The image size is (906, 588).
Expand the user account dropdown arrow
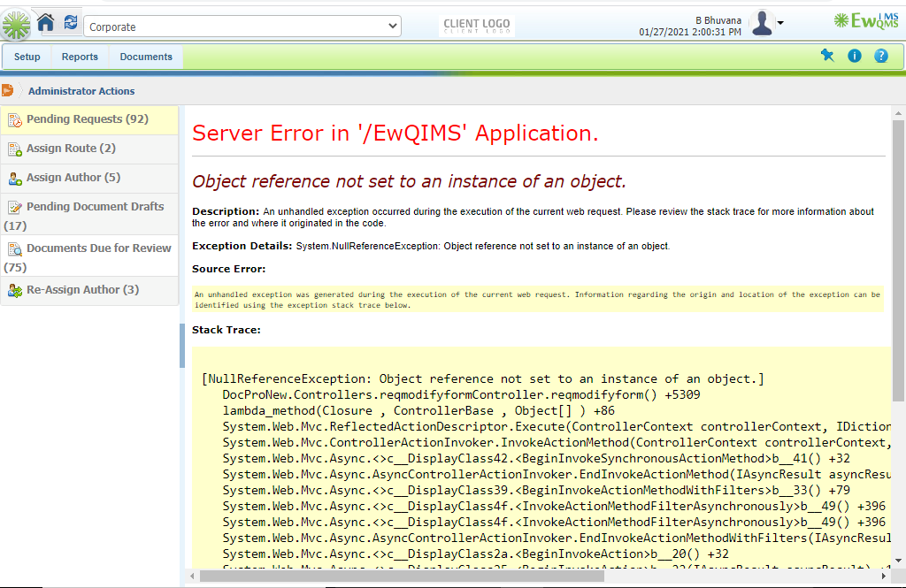[x=780, y=23]
